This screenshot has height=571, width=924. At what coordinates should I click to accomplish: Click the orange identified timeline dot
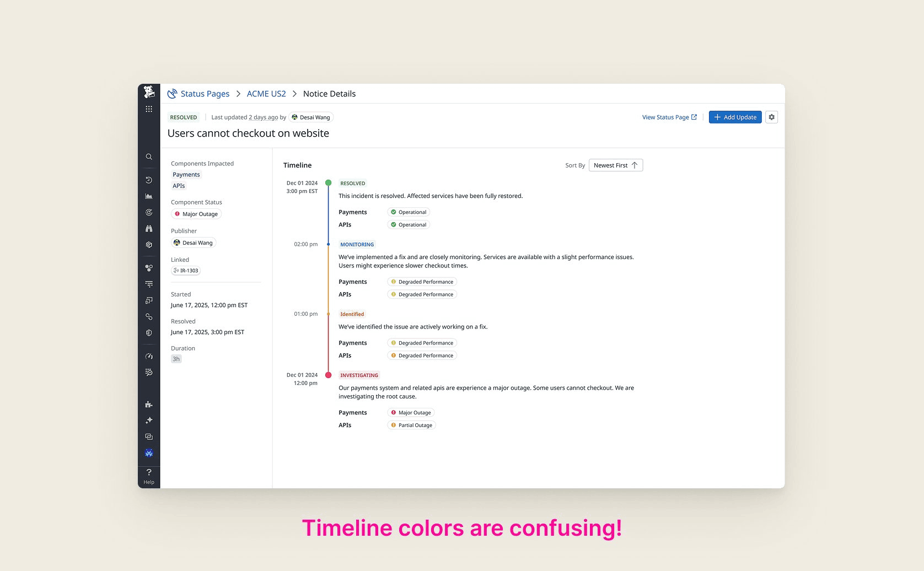(x=328, y=314)
